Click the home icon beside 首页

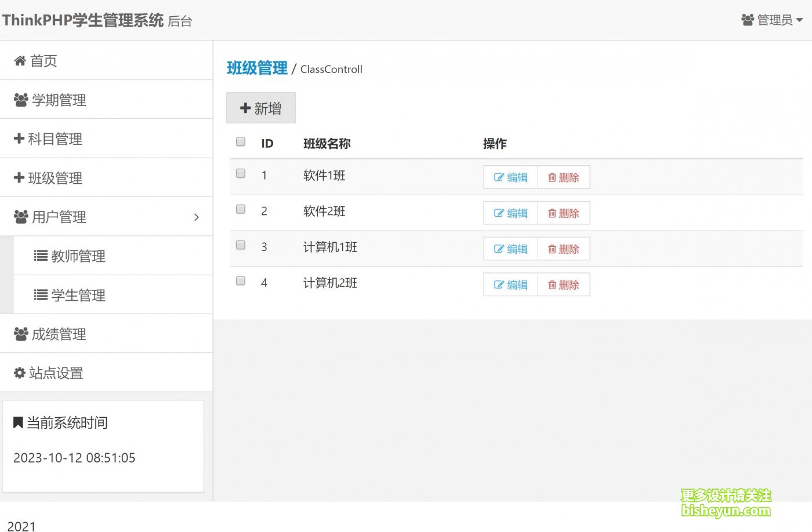pyautogui.click(x=20, y=61)
